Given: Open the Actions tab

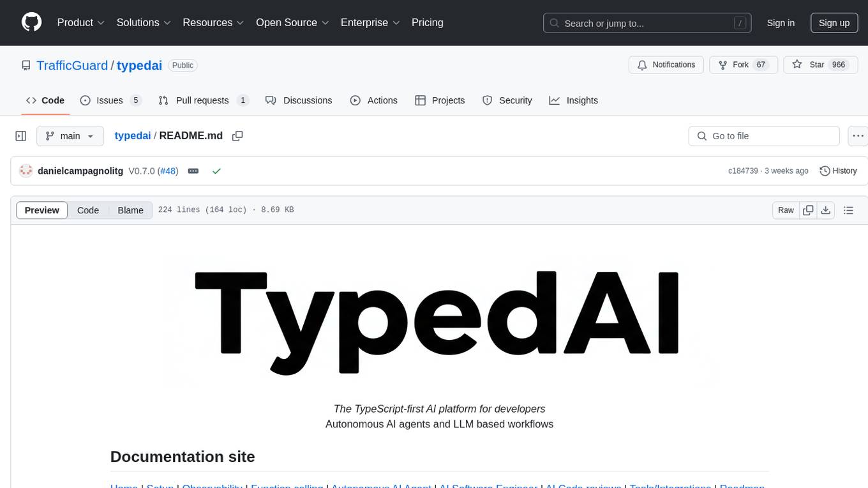Looking at the screenshot, I should (x=374, y=100).
